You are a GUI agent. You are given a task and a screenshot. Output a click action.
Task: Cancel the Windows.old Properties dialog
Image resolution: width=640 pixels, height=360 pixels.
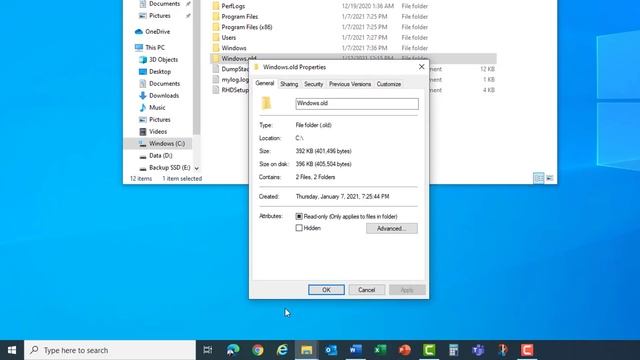[x=367, y=290]
